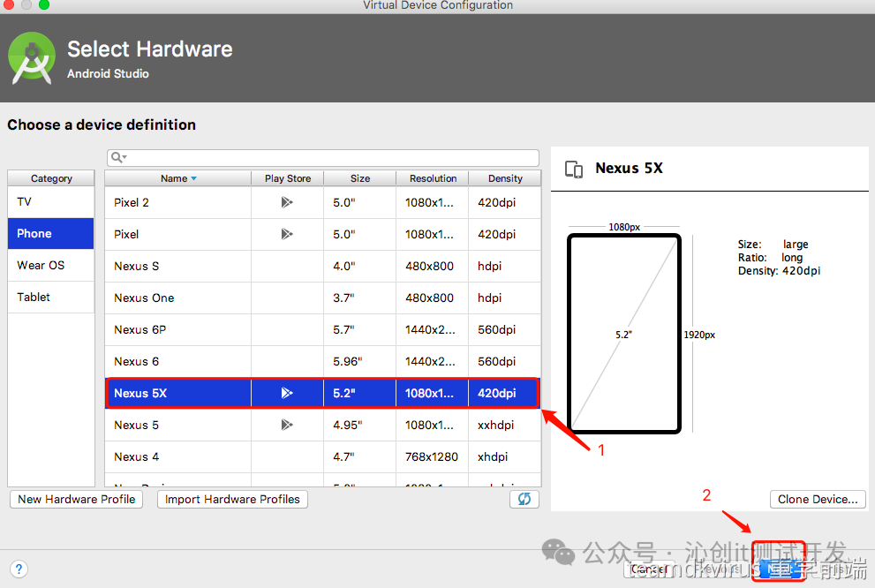The height and width of the screenshot is (588, 875).
Task: Click Import Hardware Profiles button
Action: [x=233, y=500]
